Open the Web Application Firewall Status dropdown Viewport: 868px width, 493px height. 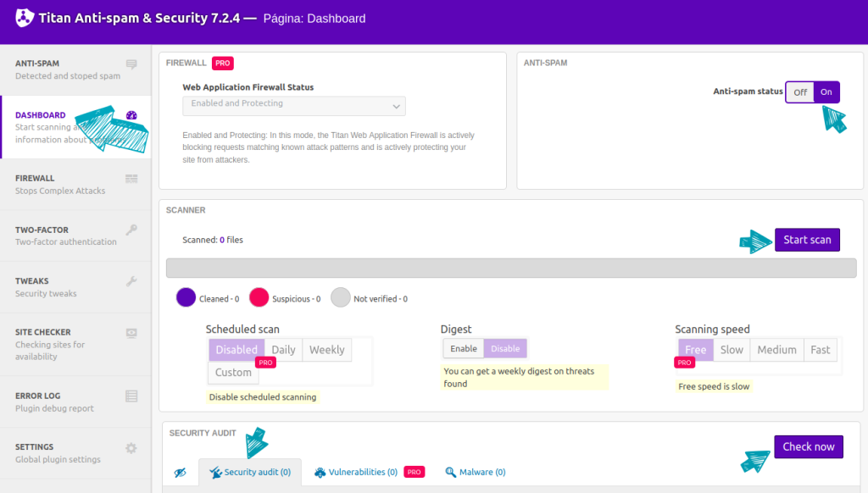coord(294,106)
